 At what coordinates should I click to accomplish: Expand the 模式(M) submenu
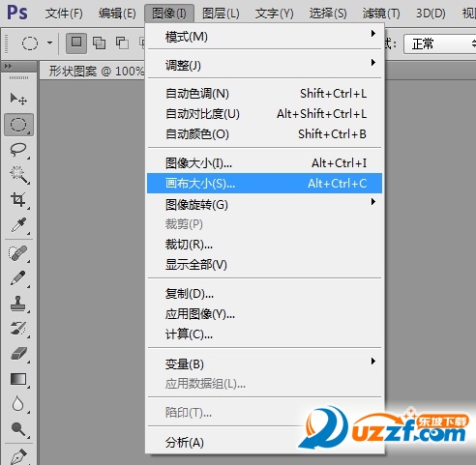click(264, 37)
